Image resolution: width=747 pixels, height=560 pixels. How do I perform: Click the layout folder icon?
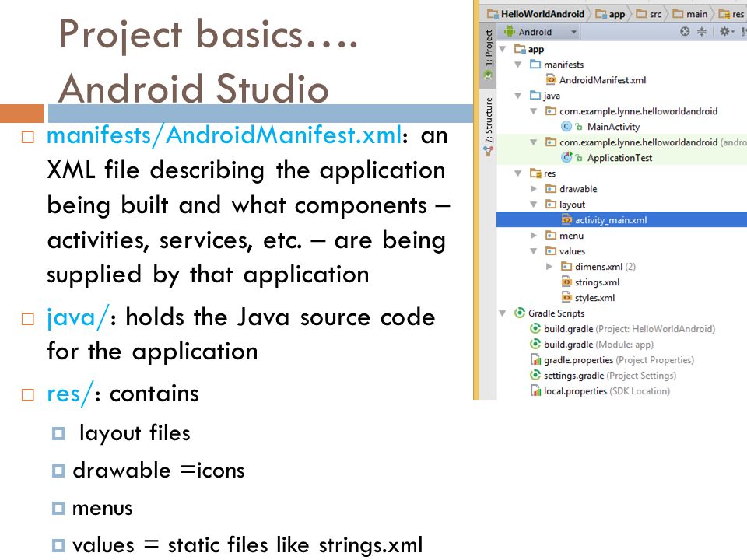[x=551, y=205]
